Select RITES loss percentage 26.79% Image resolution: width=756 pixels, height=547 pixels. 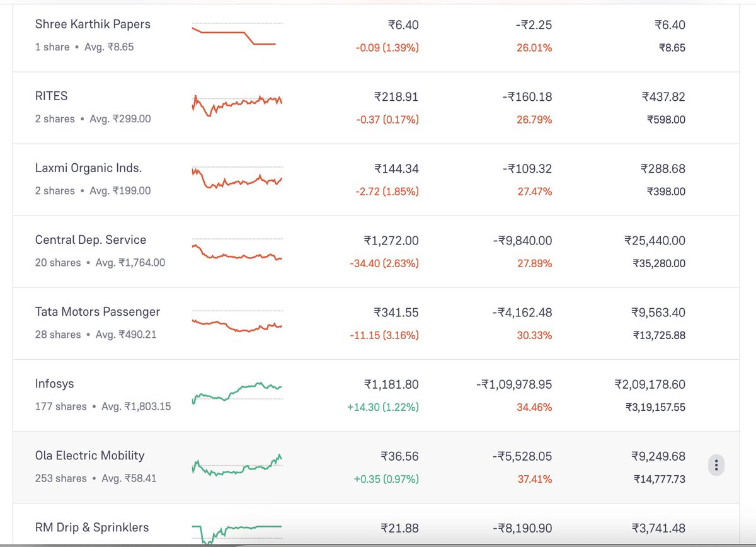535,120
